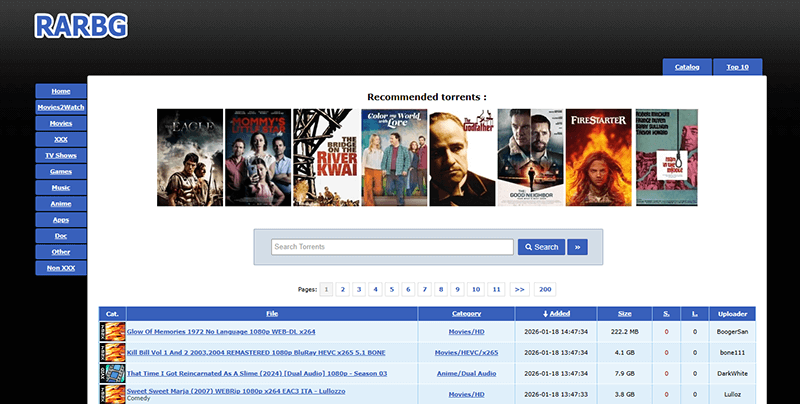Viewport: 800px width, 404px height.
Task: Click the RARBG logo
Action: 81,26
